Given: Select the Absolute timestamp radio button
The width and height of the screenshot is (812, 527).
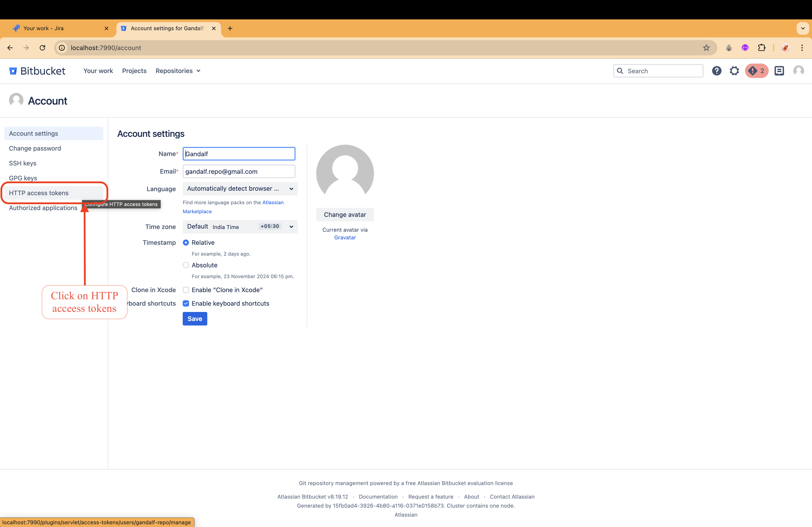Looking at the screenshot, I should [186, 265].
